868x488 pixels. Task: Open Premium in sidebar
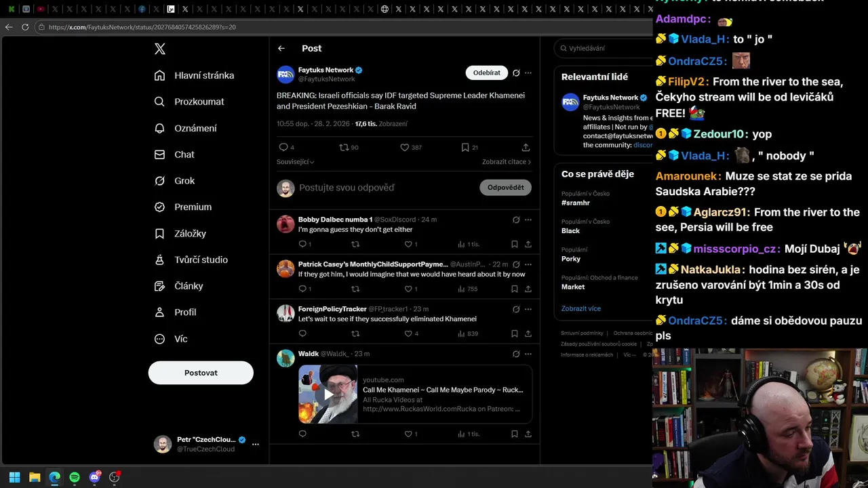coord(183,207)
